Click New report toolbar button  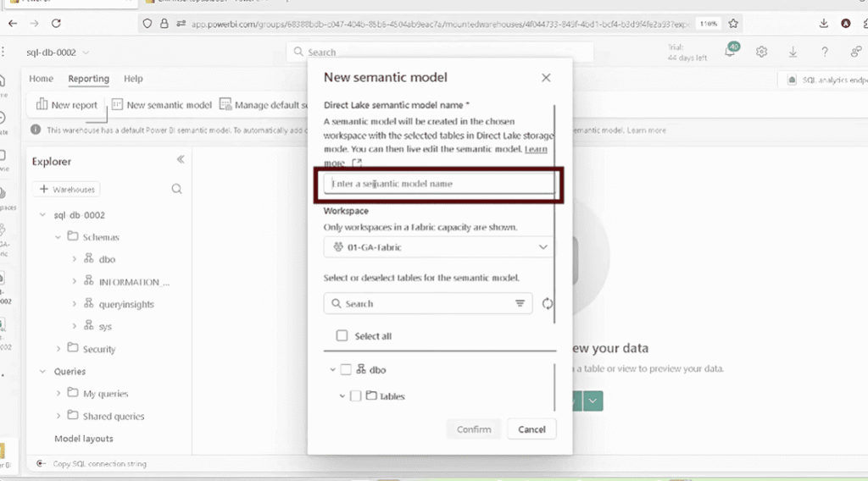pos(66,104)
